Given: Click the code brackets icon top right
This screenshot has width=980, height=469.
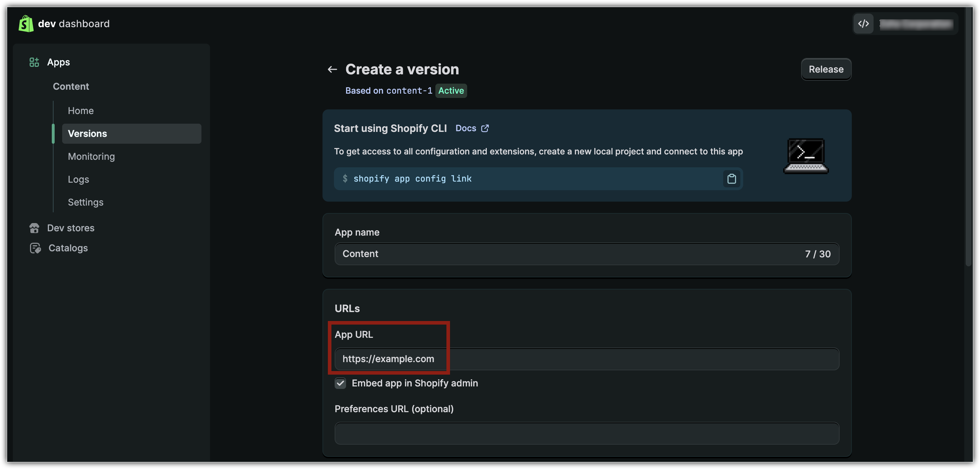Looking at the screenshot, I should click(863, 24).
